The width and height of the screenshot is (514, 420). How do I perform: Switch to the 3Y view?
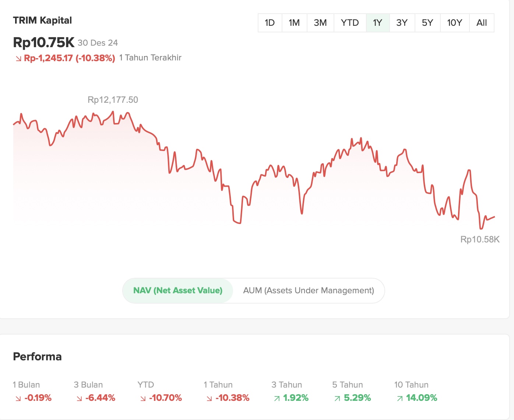pos(402,22)
